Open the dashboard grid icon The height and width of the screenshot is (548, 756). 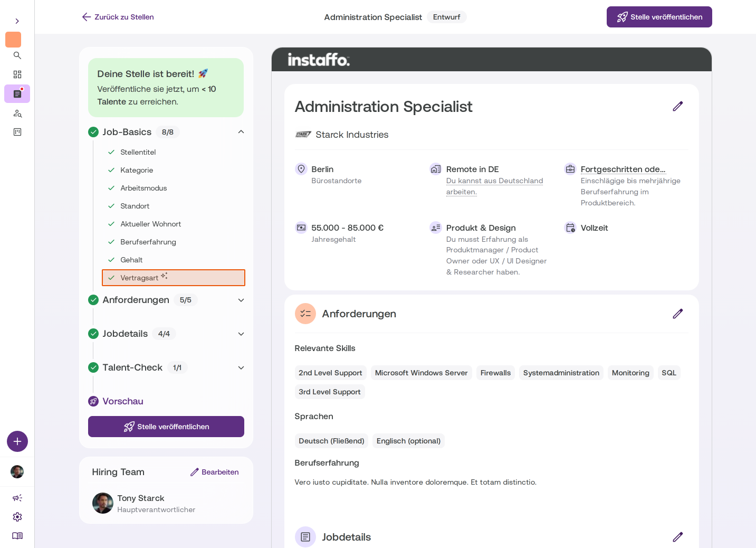click(x=17, y=74)
